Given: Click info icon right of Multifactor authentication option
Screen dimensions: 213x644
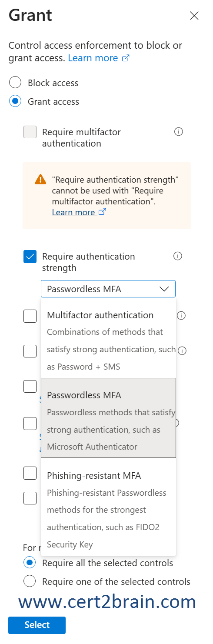Looking at the screenshot, I should click(182, 315).
